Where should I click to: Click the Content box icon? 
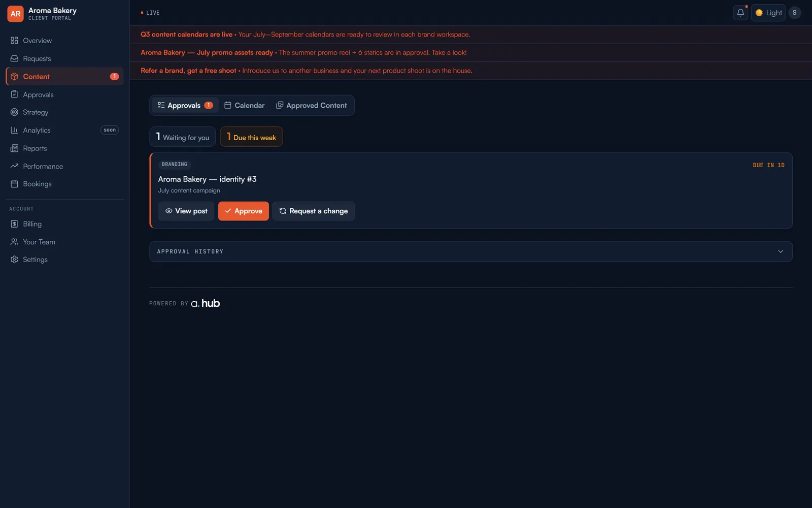click(x=14, y=77)
